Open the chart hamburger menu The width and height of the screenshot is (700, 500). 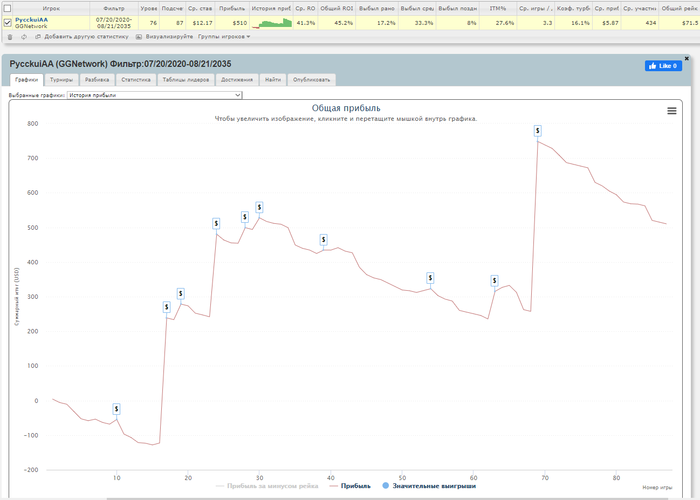coord(671,111)
